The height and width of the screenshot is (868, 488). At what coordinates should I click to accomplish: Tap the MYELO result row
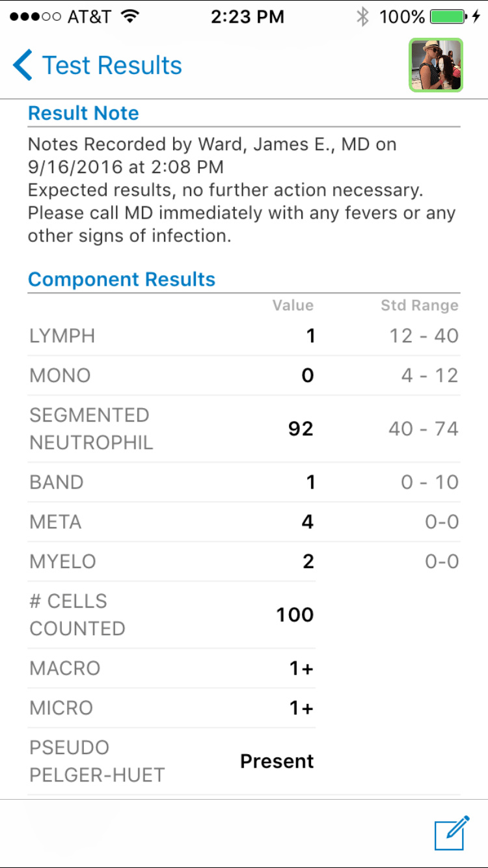click(x=243, y=562)
